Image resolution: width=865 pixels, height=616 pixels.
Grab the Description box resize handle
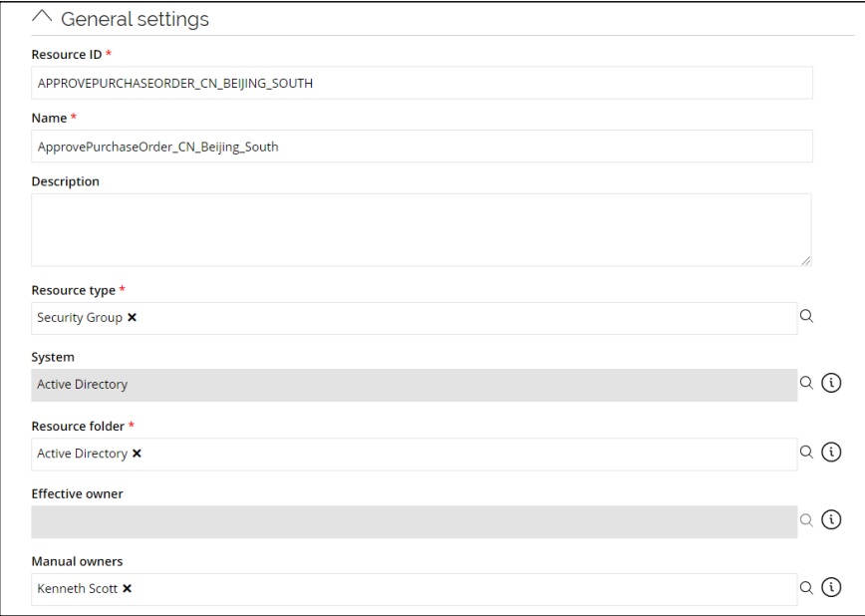pos(805,259)
